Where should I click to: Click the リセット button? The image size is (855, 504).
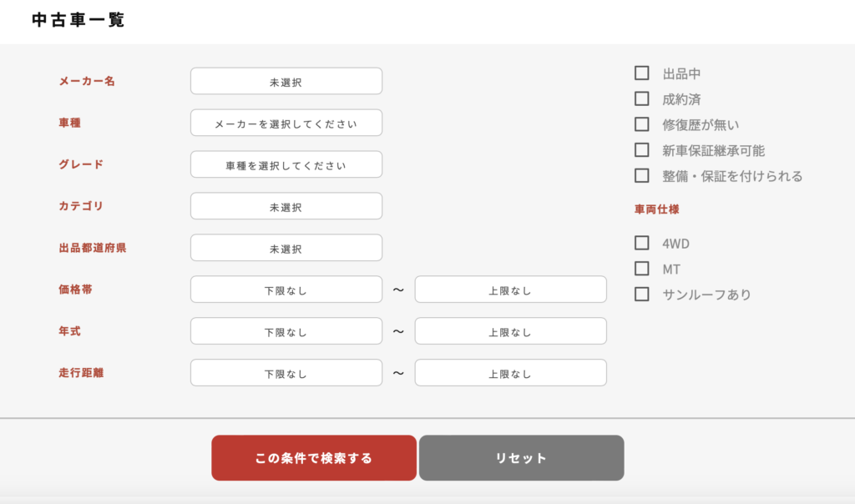[521, 457]
